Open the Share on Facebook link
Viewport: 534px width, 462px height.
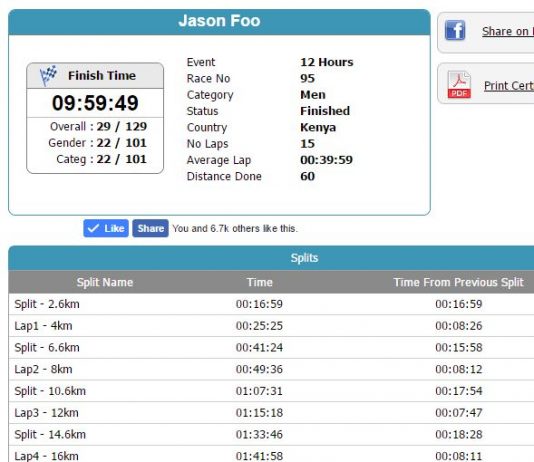coord(508,31)
